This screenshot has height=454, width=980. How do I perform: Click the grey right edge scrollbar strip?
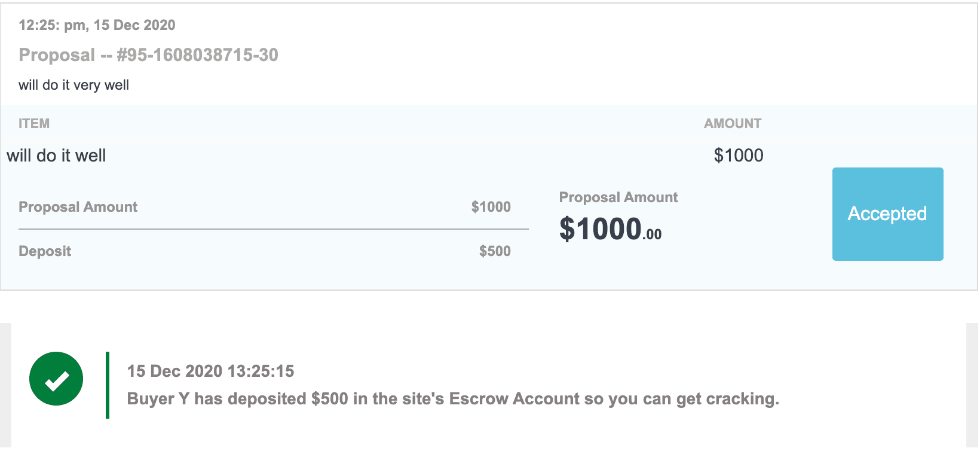coord(972,385)
